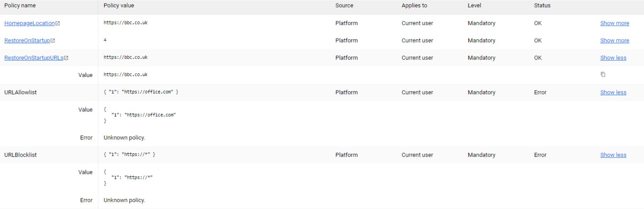This screenshot has width=644, height=209.
Task: Click Value label under URLAllowlist
Action: (86, 110)
